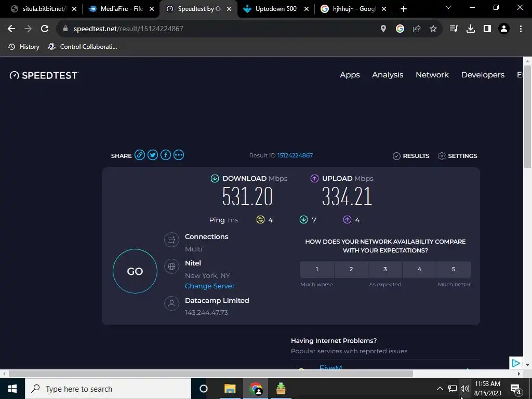The width and height of the screenshot is (532, 399).
Task: Open Result ID 15124224867 link
Action: 295,155
